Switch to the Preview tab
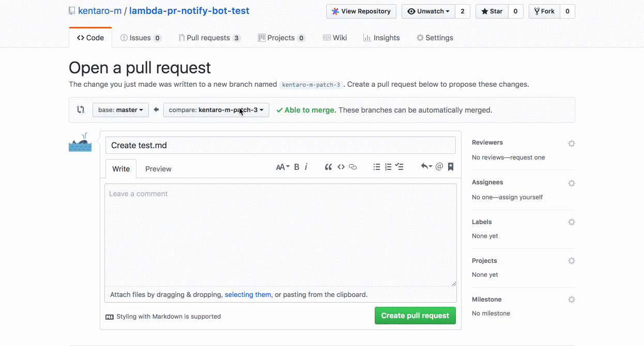 (x=158, y=169)
